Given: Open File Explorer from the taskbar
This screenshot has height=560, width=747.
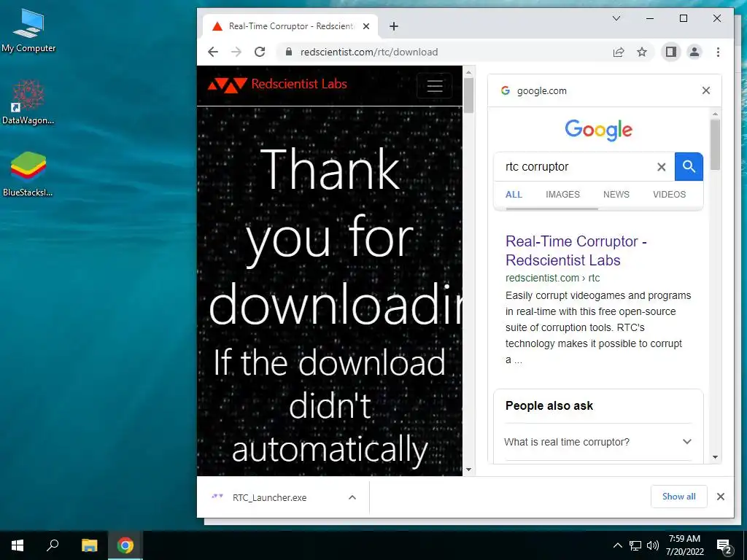Looking at the screenshot, I should click(x=89, y=545).
